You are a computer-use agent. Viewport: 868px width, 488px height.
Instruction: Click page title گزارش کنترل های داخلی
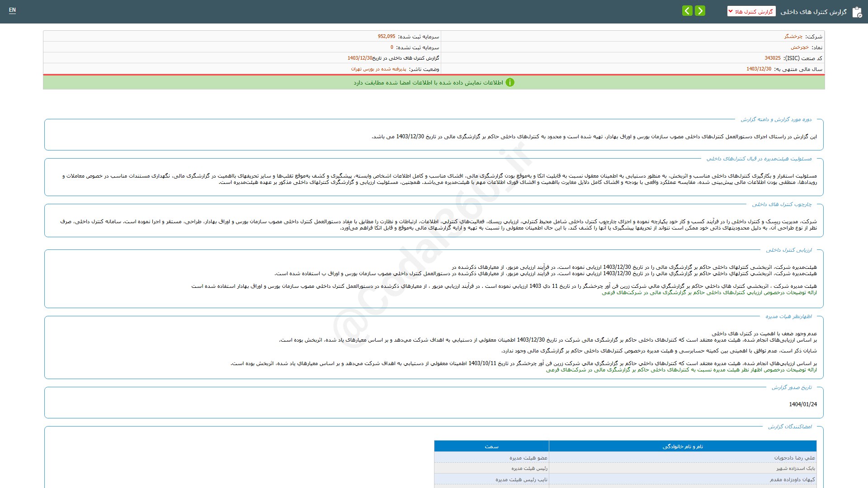point(813,12)
